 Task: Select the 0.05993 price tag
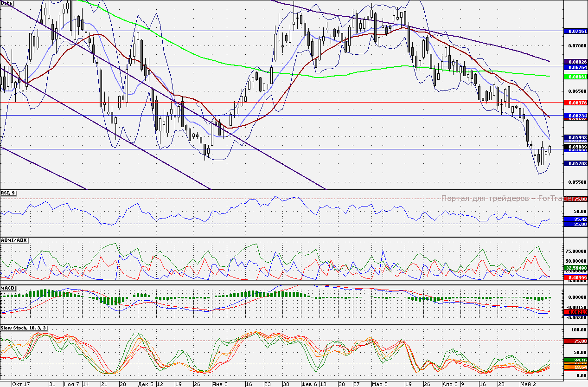click(x=575, y=138)
